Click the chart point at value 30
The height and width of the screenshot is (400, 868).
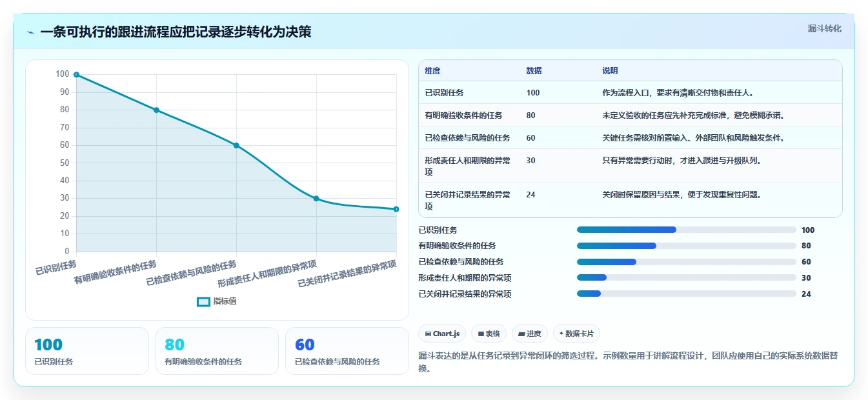tap(316, 199)
